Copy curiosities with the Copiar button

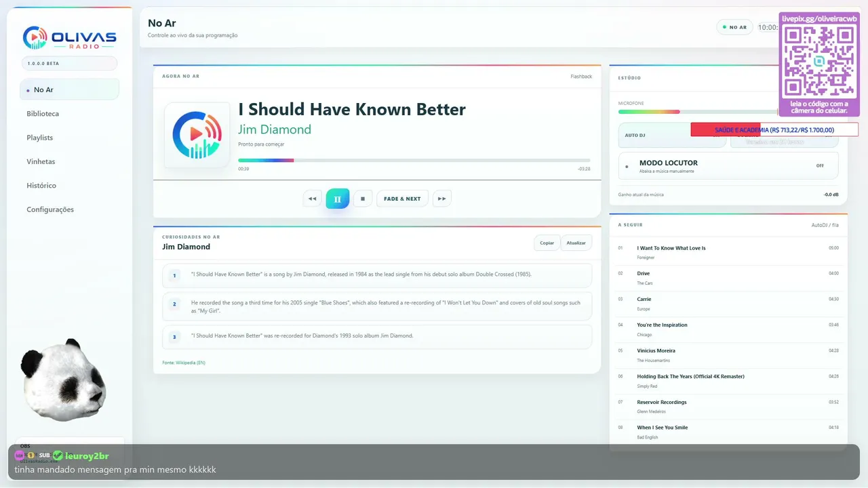tap(547, 243)
